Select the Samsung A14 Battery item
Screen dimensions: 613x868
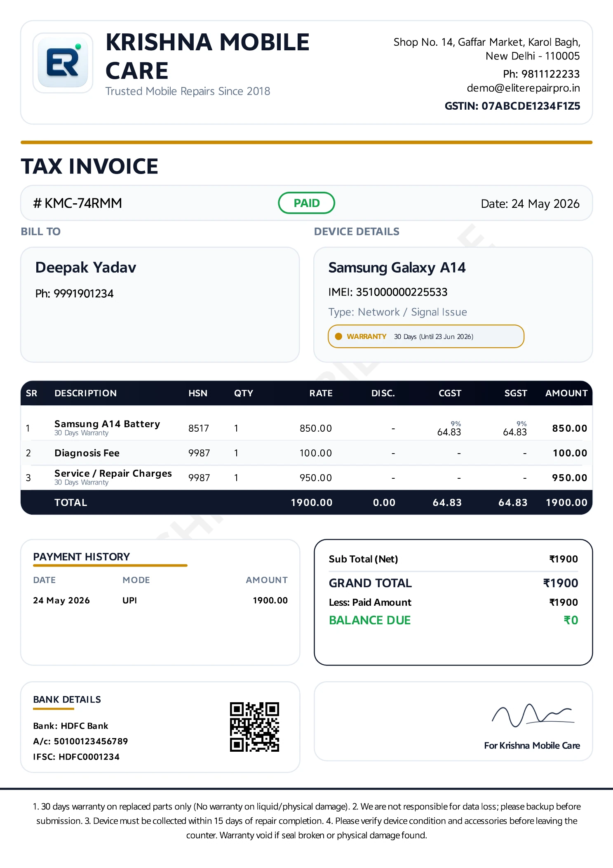(x=107, y=424)
